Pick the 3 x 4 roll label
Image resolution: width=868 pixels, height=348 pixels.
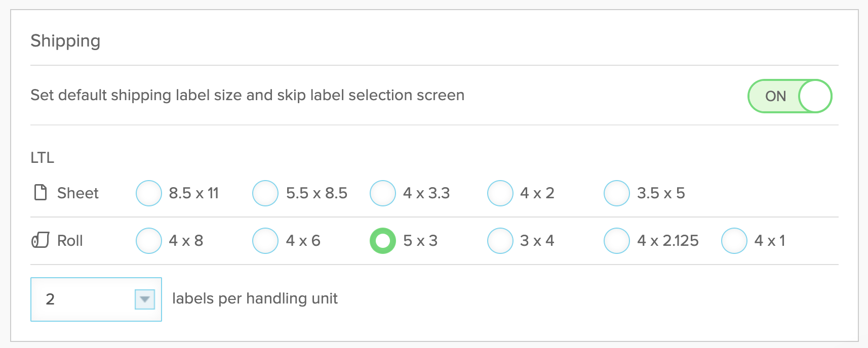point(500,241)
